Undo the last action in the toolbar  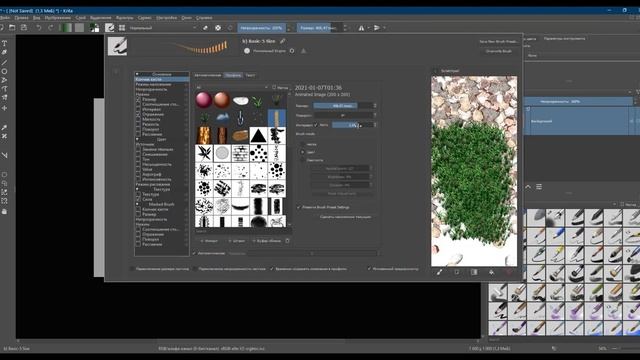point(39,28)
